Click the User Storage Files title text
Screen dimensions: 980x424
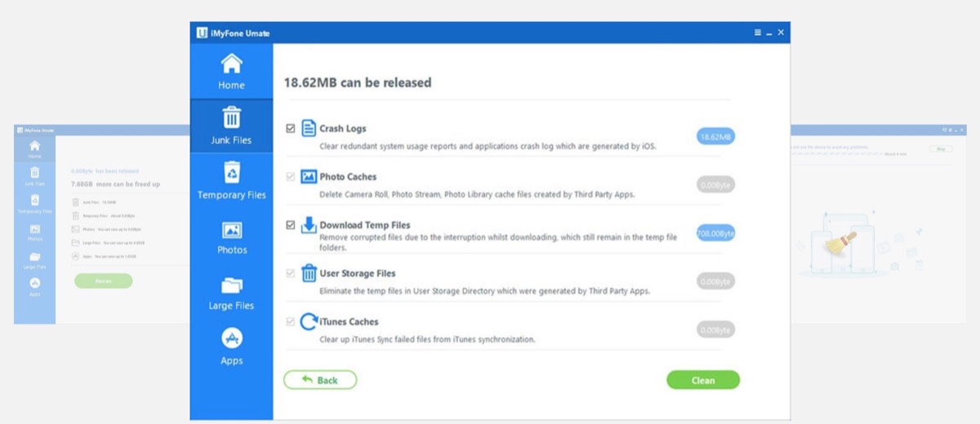(357, 273)
